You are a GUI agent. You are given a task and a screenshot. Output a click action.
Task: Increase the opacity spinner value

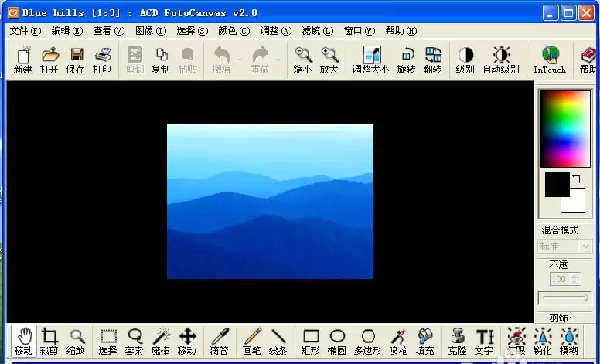[574, 276]
